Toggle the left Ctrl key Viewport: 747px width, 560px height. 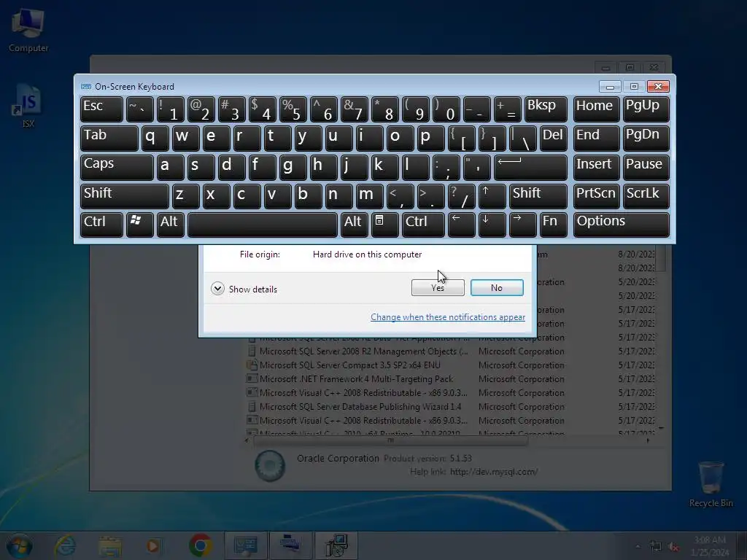pyautogui.click(x=101, y=225)
